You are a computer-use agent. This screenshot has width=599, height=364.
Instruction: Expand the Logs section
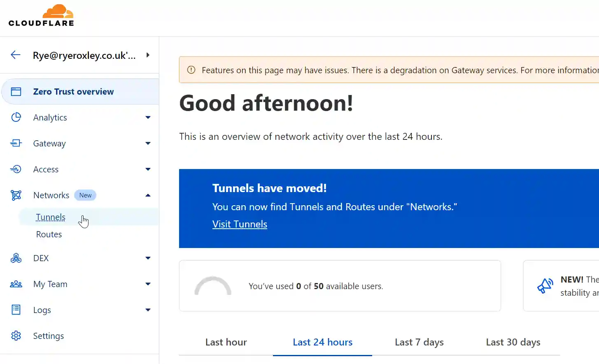[148, 310]
